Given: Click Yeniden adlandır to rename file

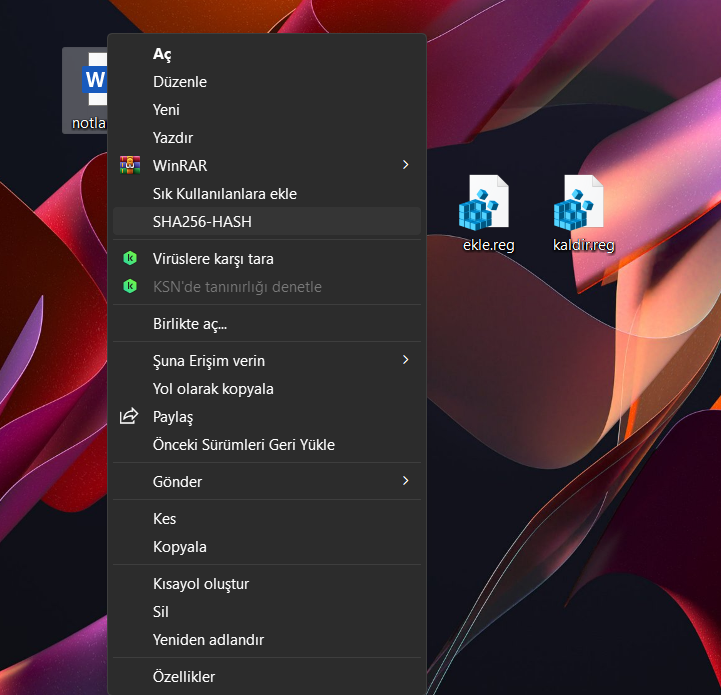Looking at the screenshot, I should pyautogui.click(x=208, y=640).
